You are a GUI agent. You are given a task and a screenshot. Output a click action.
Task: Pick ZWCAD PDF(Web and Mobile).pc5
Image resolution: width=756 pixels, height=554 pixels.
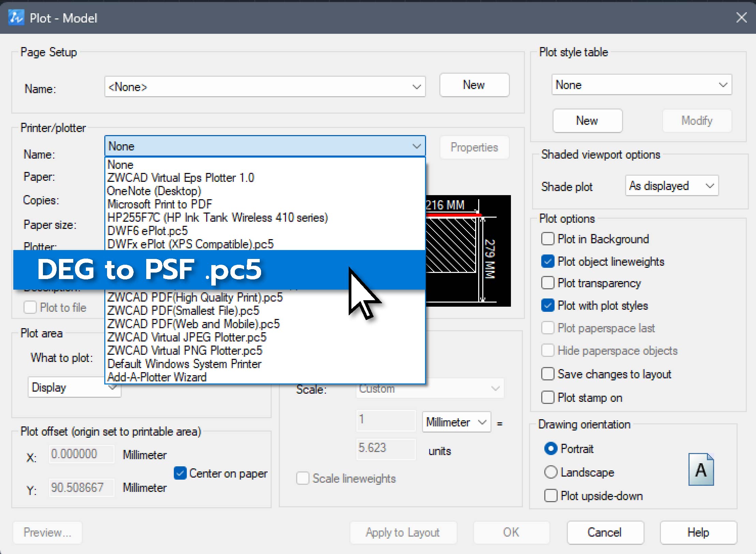[265, 324]
